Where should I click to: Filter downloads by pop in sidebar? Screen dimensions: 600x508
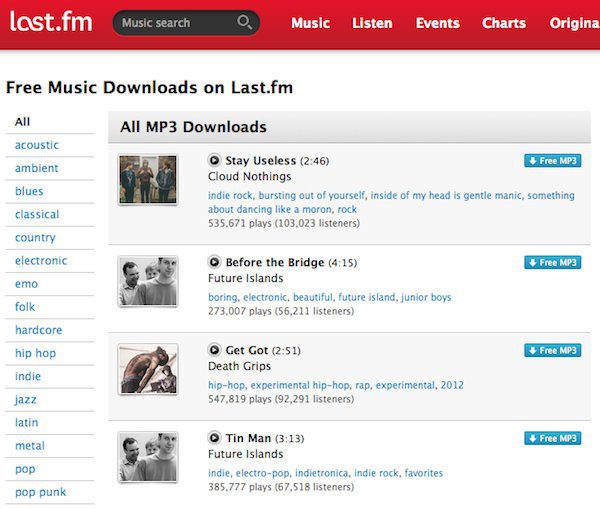[25, 469]
